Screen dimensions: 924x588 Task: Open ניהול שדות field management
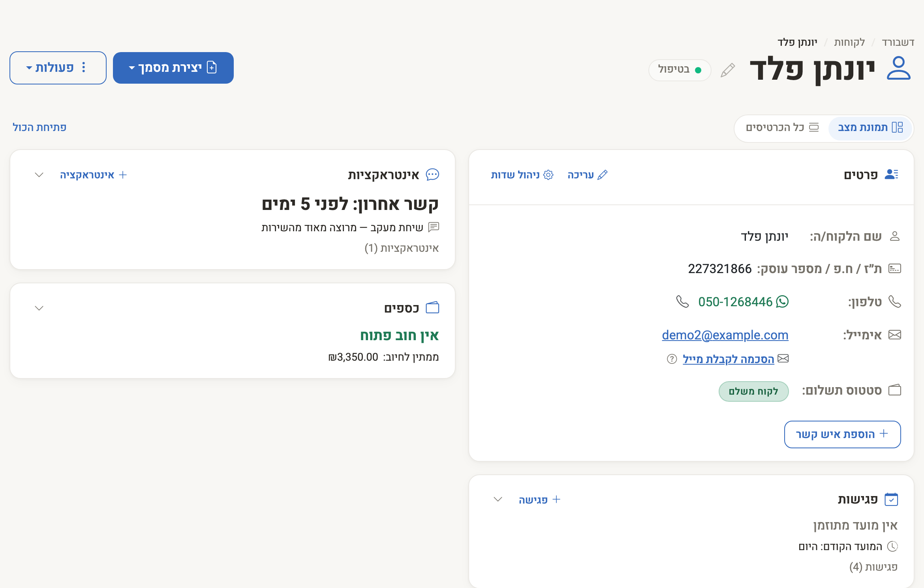click(x=522, y=175)
